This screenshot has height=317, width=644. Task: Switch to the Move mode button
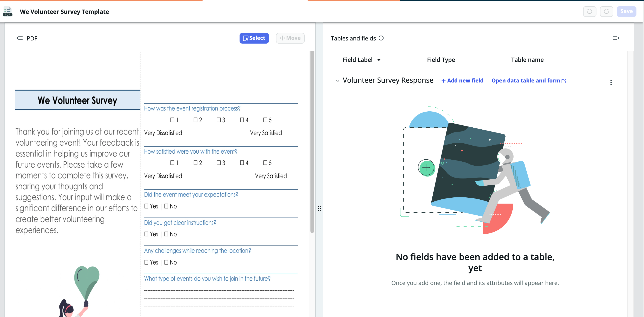click(x=290, y=38)
